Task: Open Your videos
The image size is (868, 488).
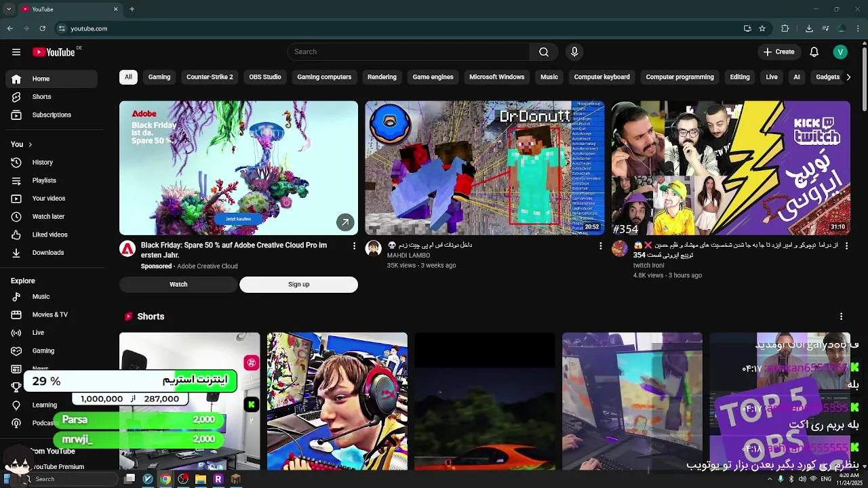Action: (x=52, y=199)
